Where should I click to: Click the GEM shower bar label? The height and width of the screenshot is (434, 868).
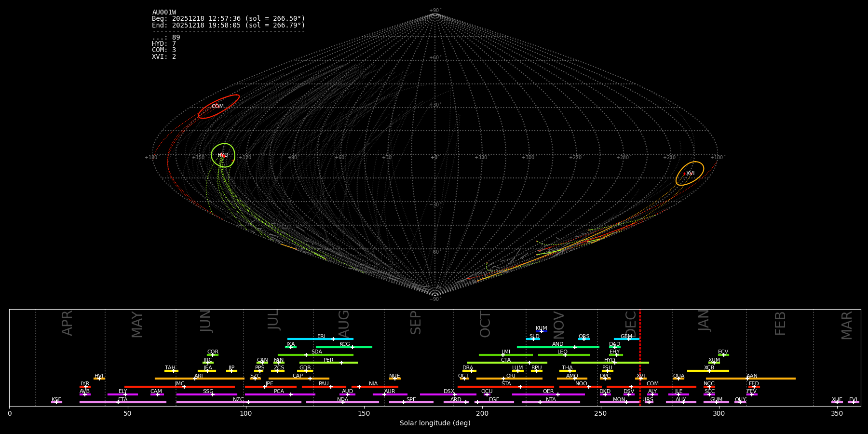point(626,337)
